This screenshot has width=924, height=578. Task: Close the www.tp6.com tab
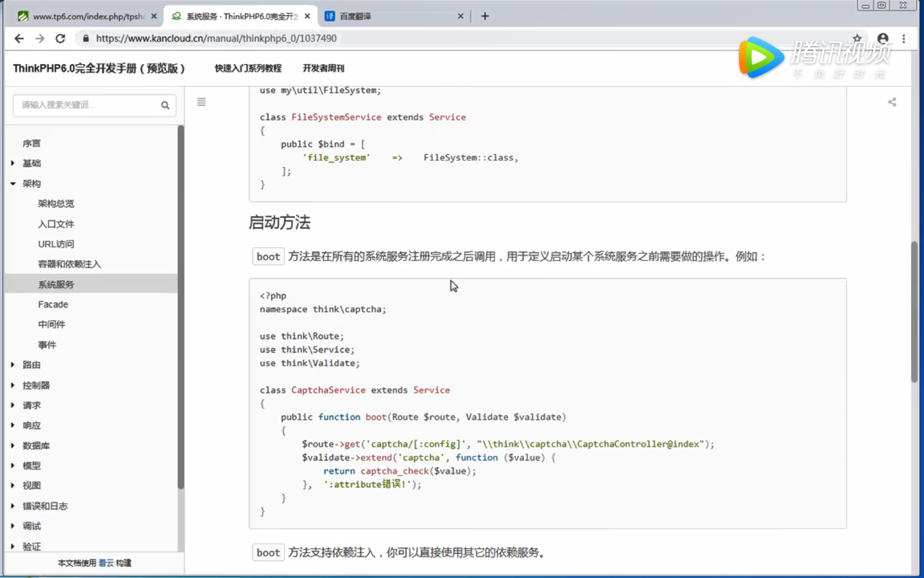point(154,16)
